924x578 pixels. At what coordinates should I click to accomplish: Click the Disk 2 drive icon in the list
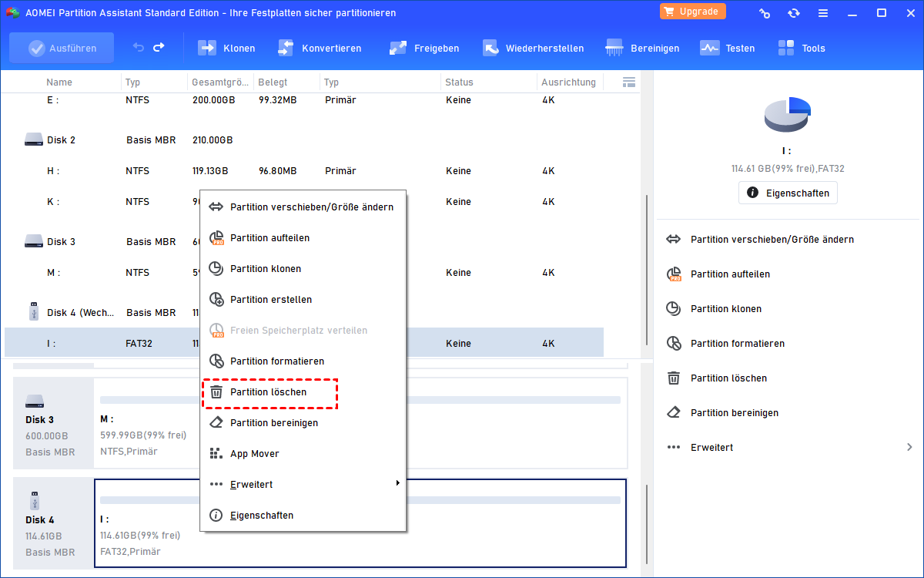(x=34, y=140)
